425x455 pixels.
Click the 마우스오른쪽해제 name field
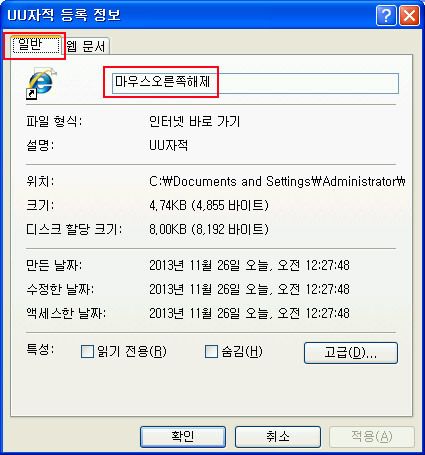[x=255, y=83]
